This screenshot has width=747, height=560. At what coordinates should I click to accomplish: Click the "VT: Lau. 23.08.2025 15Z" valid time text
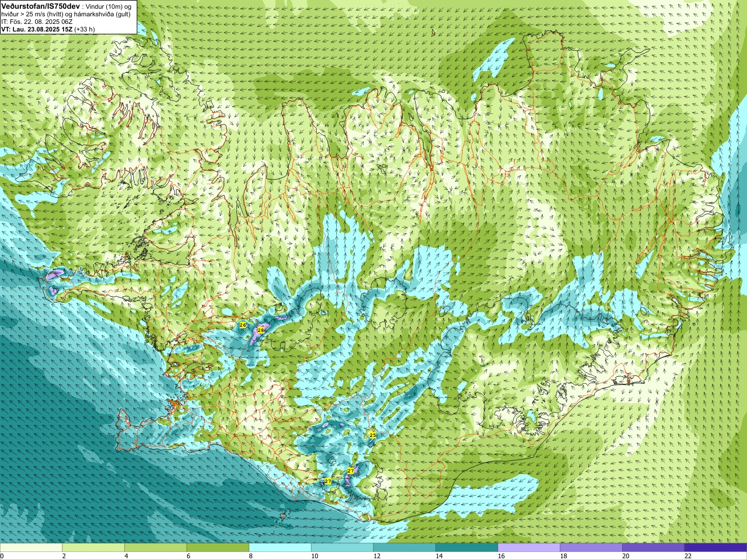pos(37,29)
